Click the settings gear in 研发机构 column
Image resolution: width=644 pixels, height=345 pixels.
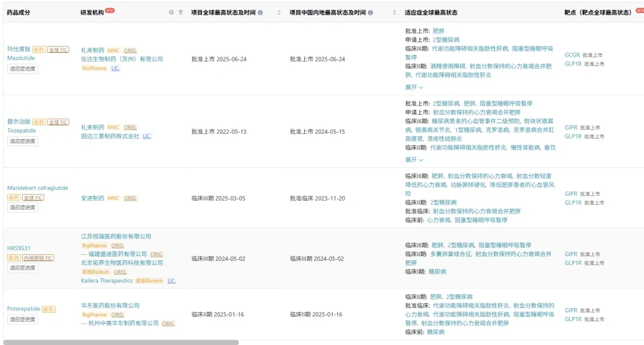[171, 13]
